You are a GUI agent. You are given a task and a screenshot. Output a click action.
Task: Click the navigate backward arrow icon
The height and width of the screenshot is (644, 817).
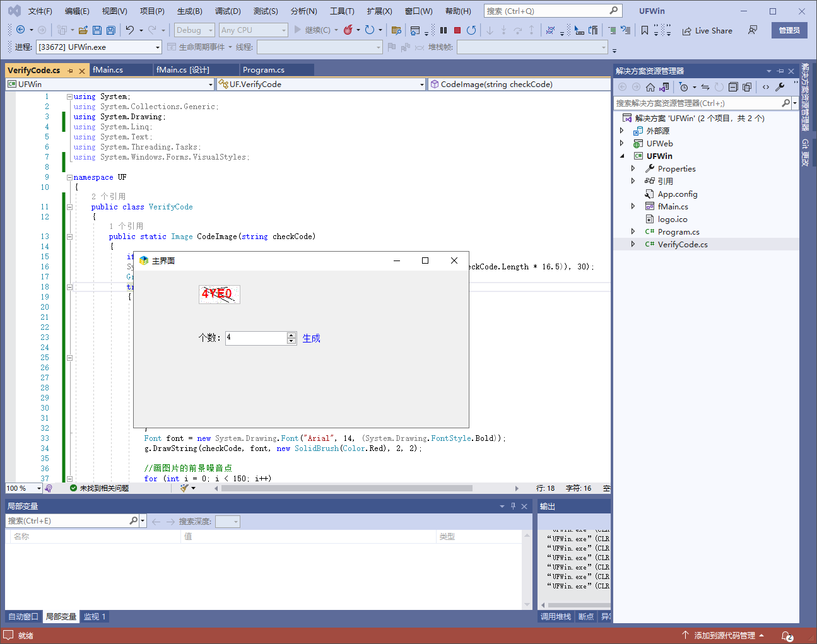pyautogui.click(x=20, y=30)
